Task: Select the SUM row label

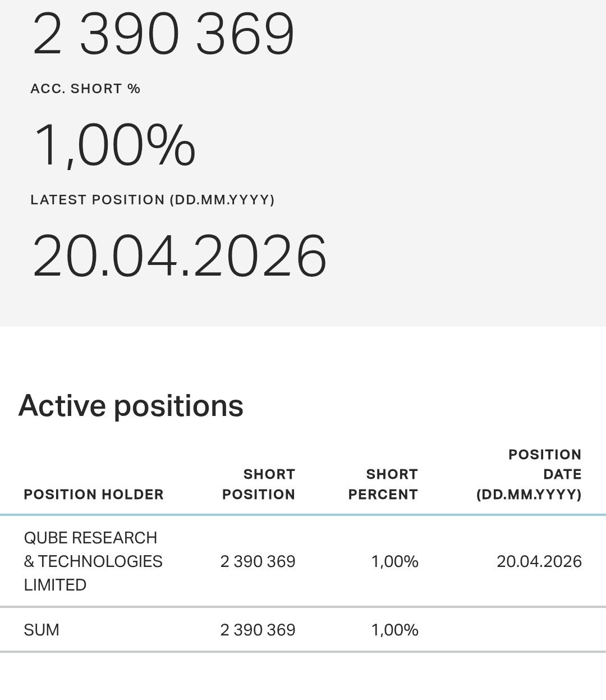Action: [42, 630]
